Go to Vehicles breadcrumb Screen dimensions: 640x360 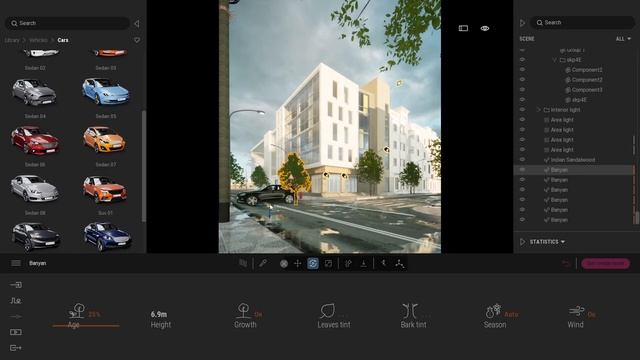pyautogui.click(x=38, y=40)
